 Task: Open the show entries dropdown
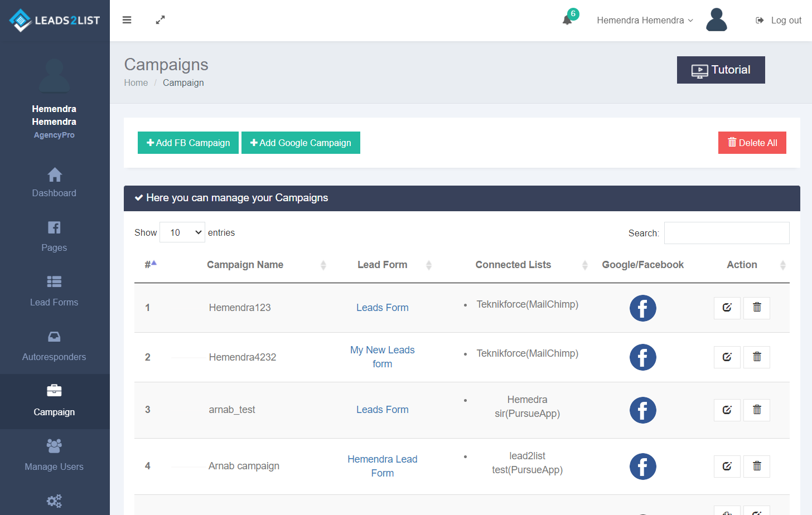(x=182, y=232)
